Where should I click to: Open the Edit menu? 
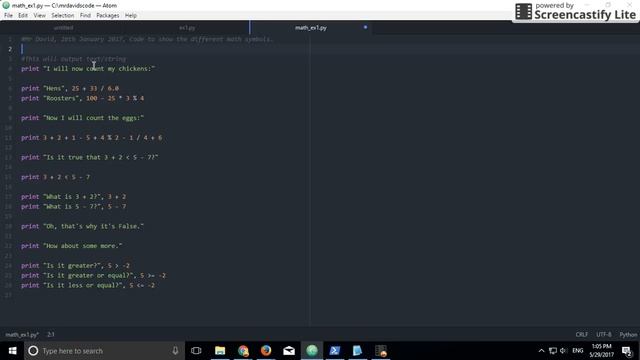(23, 16)
